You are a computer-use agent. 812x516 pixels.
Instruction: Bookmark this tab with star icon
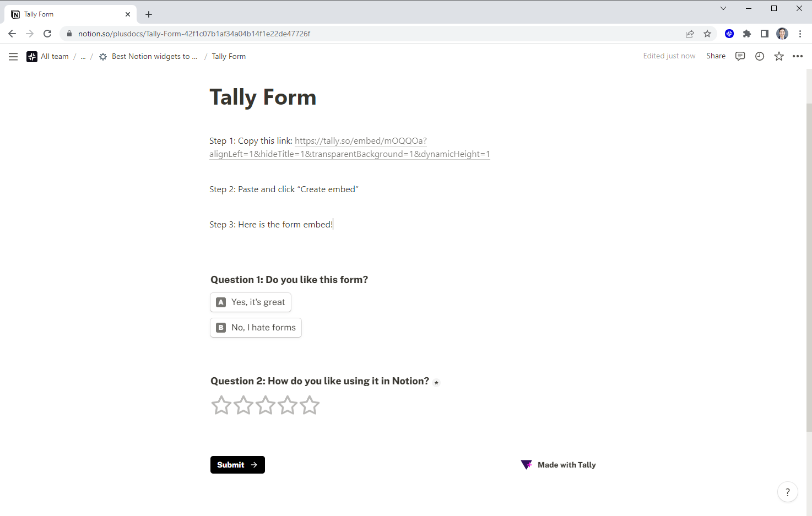click(x=707, y=34)
